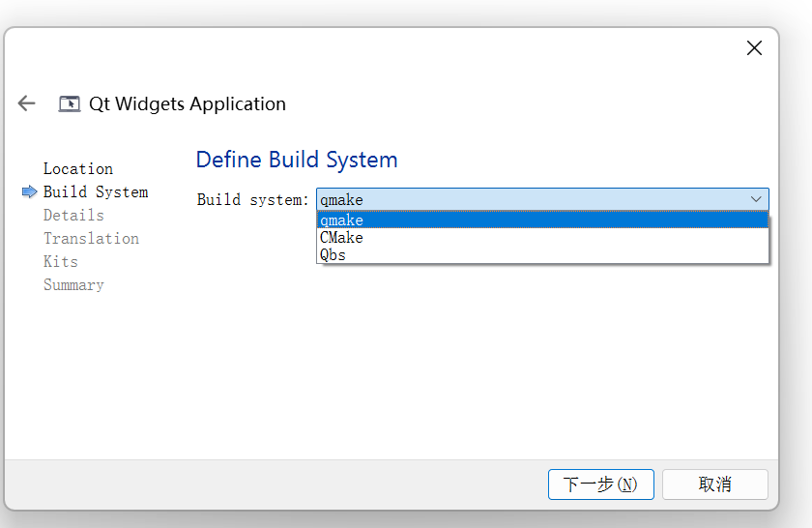The height and width of the screenshot is (528, 812).
Task: Click the Qt Widgets Application title text
Action: pos(188,104)
